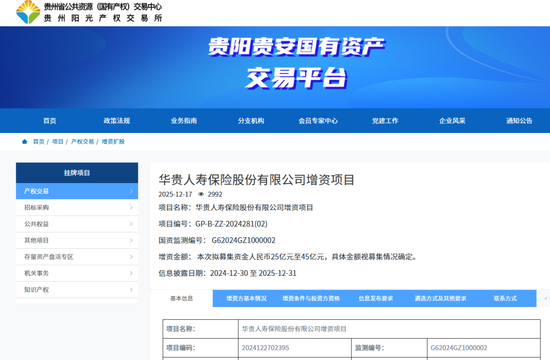Click the 项目名称 label cell in table
Image resolution: width=550 pixels, height=360 pixels.
(201, 329)
